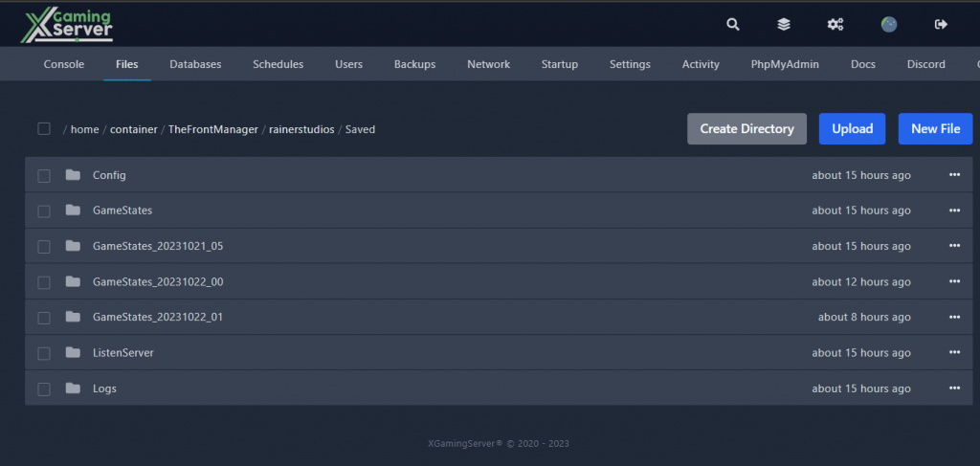This screenshot has height=466, width=980.
Task: Open options menu for GameStates_20231022_01
Action: [x=954, y=317]
